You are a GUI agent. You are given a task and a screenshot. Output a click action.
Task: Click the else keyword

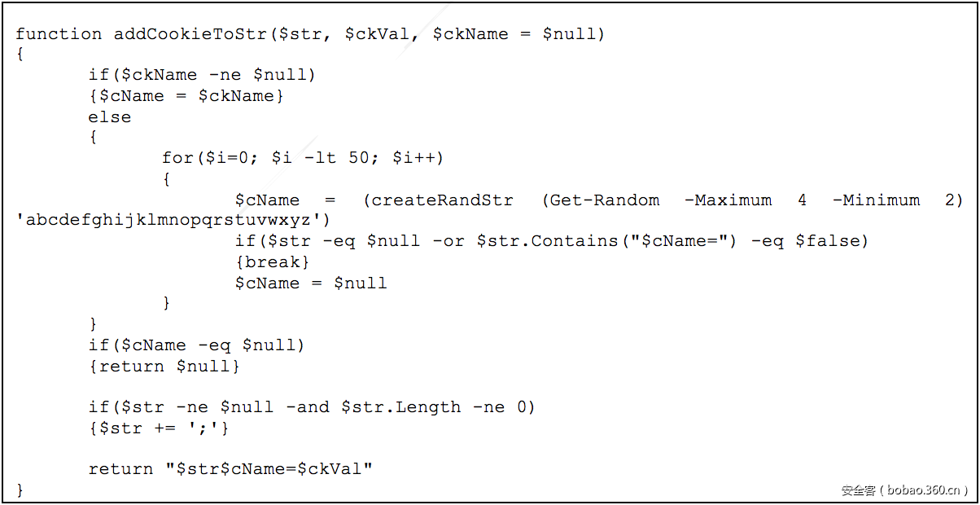pyautogui.click(x=110, y=117)
